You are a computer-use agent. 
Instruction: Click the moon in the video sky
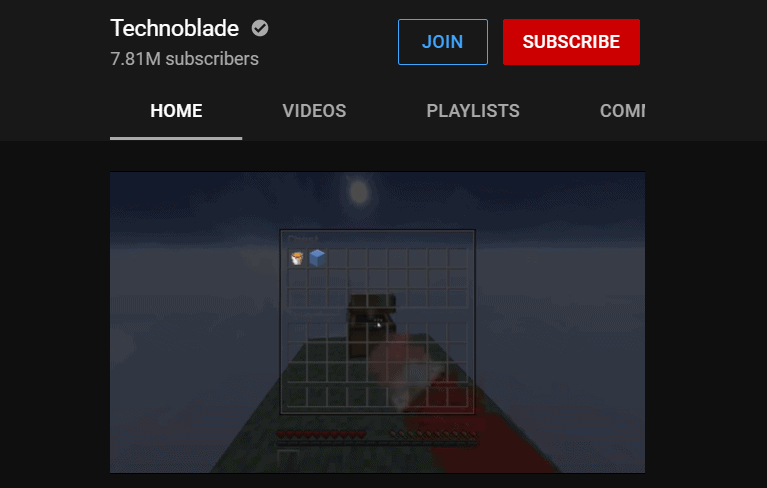click(359, 192)
